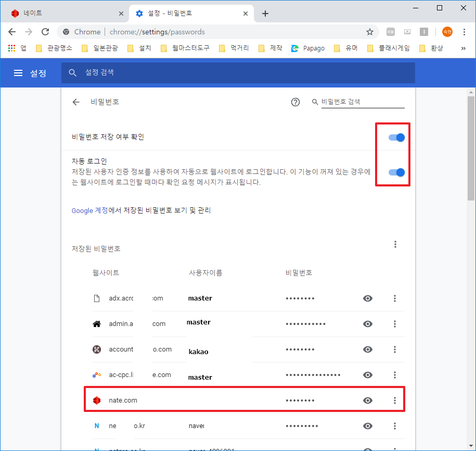476x451 pixels.
Task: Reveal the kakao account password
Action: 368,349
